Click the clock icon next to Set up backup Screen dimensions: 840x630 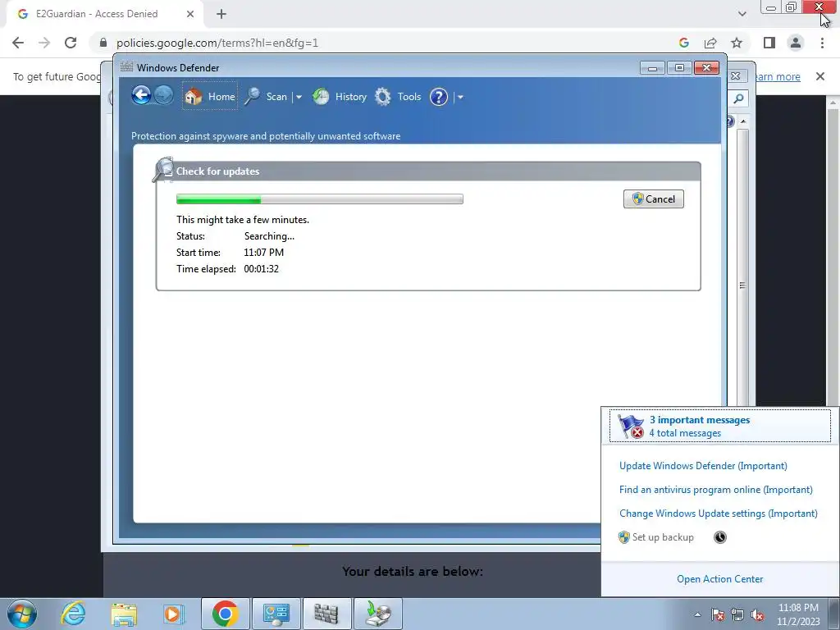(x=720, y=536)
